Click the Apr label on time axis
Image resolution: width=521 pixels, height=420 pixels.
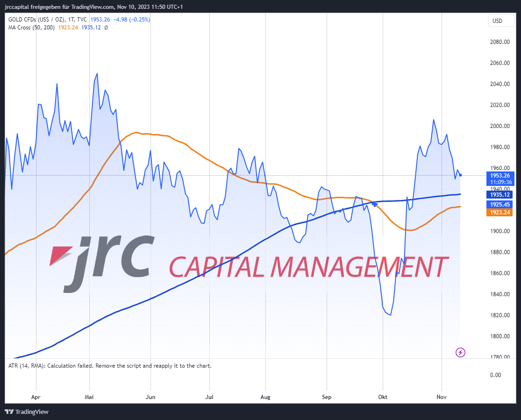point(36,397)
